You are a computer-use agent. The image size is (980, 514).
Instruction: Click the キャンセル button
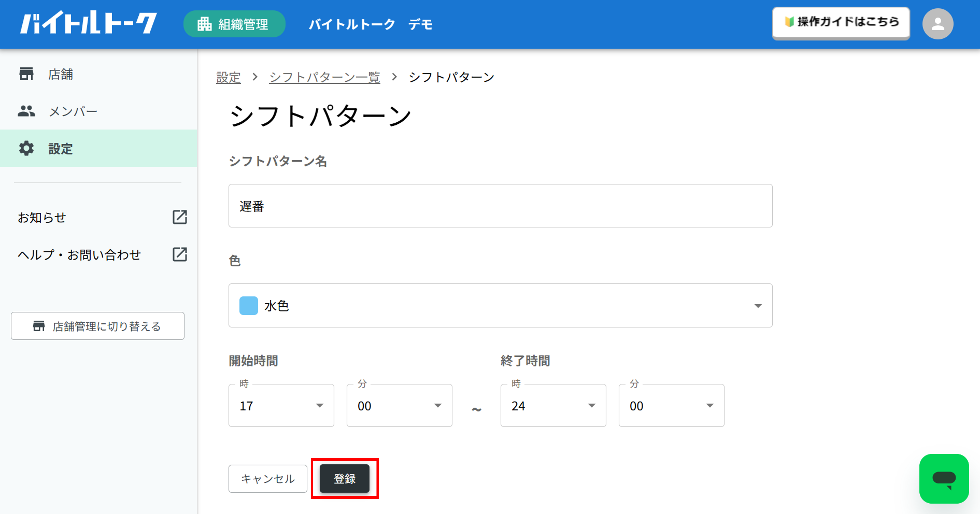[x=268, y=479]
